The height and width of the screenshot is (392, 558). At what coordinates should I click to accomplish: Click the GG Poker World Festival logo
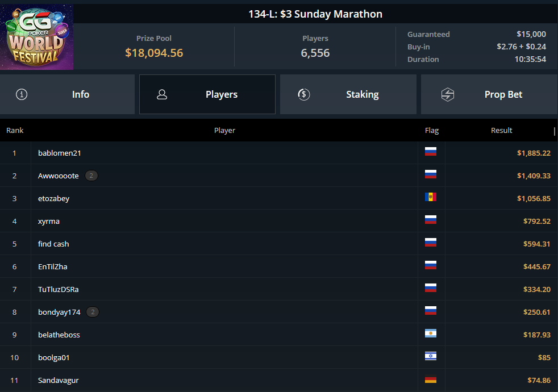(x=37, y=37)
